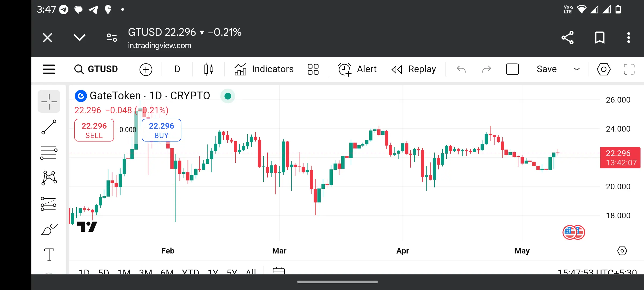This screenshot has width=644, height=290.
Task: Expand the Save layout dropdown arrow
Action: click(577, 69)
